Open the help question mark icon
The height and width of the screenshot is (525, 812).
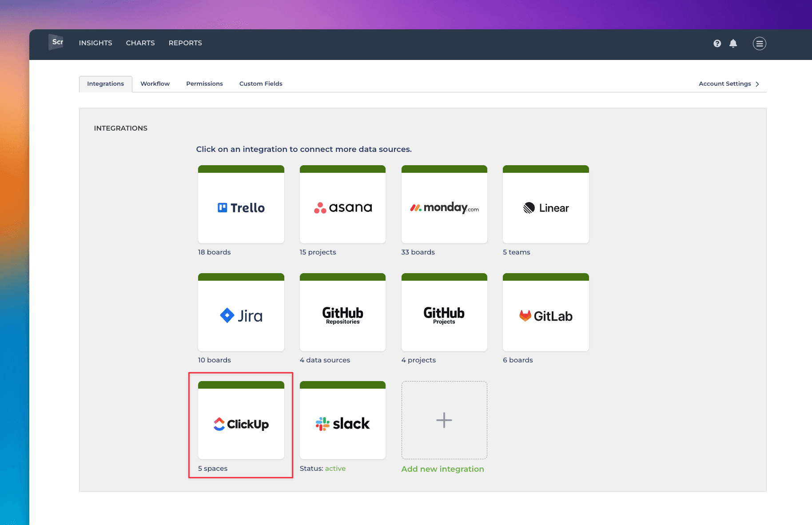(717, 44)
